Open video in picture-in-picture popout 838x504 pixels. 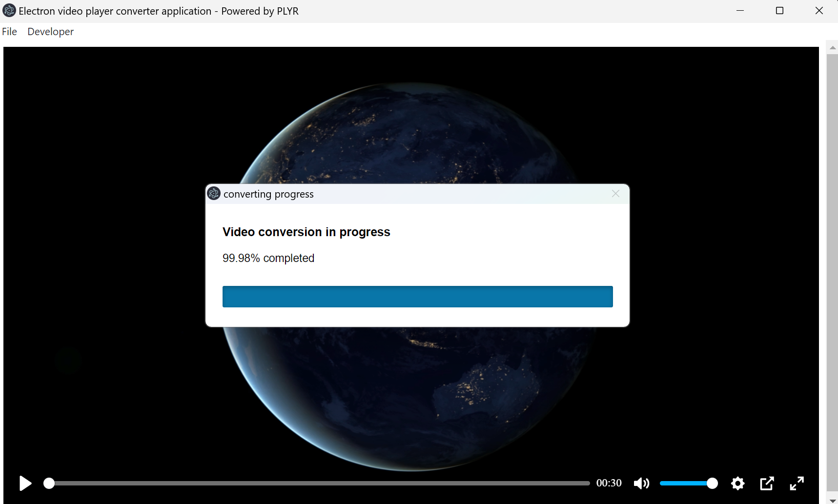click(x=767, y=483)
